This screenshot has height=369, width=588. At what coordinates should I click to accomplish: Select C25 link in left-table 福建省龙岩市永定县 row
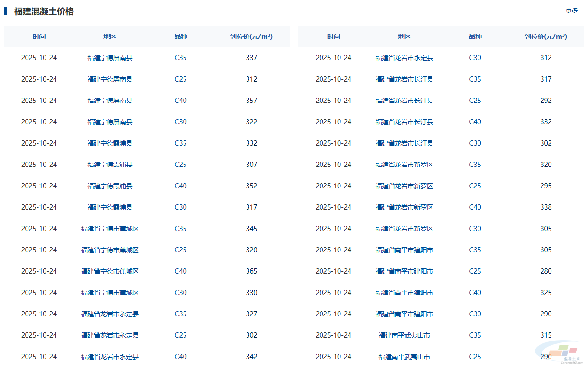(x=181, y=335)
